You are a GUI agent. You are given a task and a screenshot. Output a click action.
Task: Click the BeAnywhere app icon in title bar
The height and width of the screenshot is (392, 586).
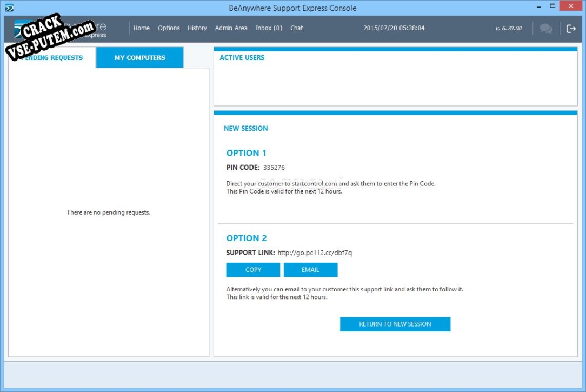point(9,8)
